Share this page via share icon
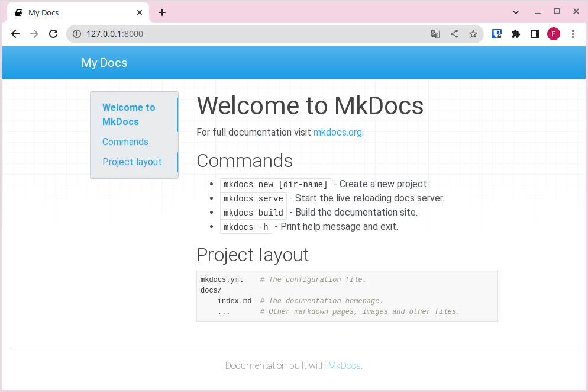Screen dimensions: 588x392 click(454, 34)
